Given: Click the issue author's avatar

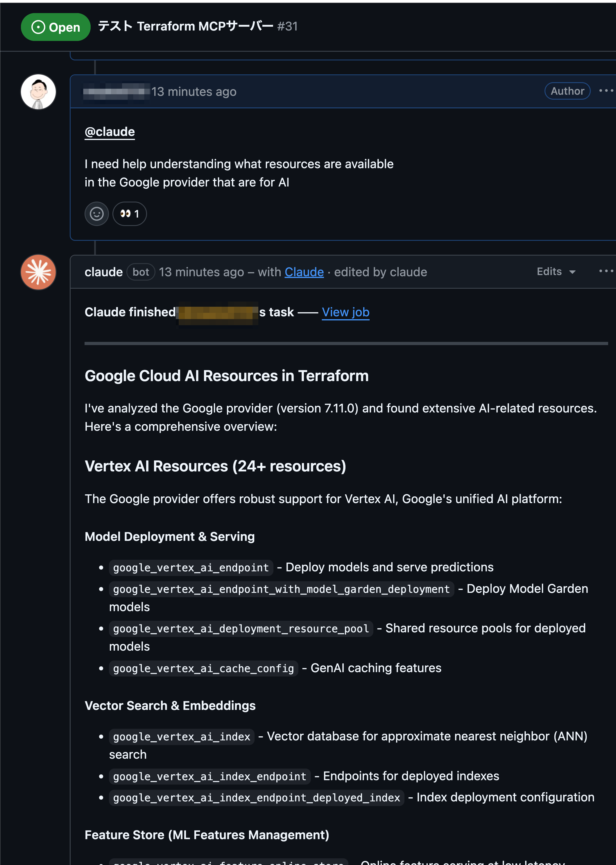Looking at the screenshot, I should (38, 92).
